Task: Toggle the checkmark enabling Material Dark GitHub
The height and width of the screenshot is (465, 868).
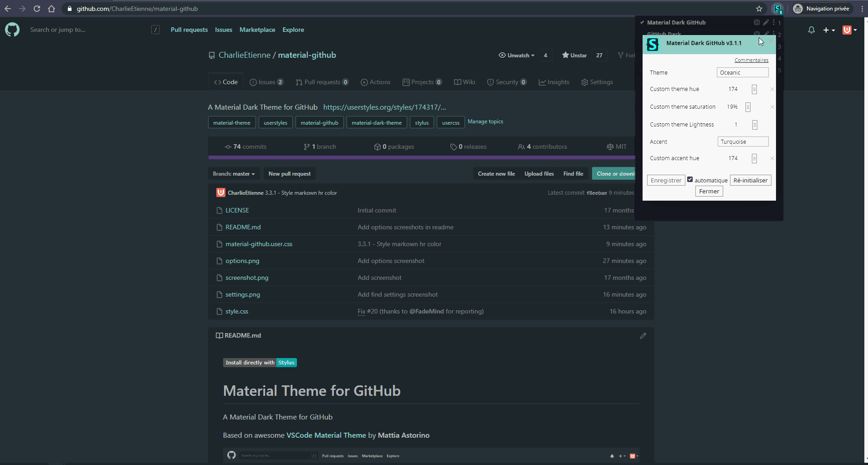Action: [642, 22]
